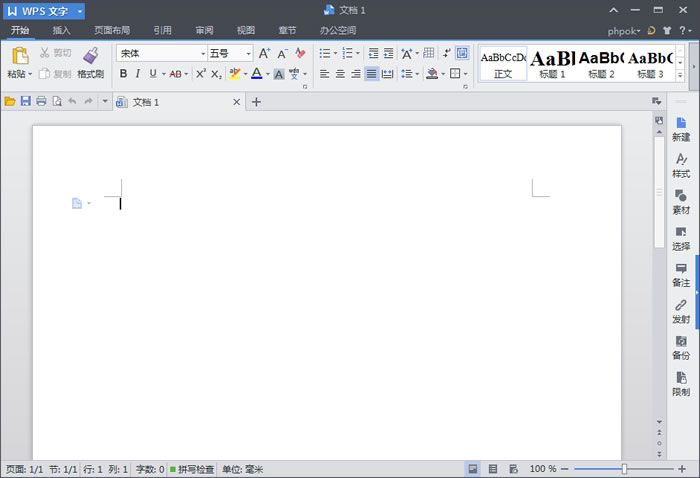Apply the 标题 1 heading style
Image resolution: width=700 pixels, height=478 pixels.
(x=552, y=63)
